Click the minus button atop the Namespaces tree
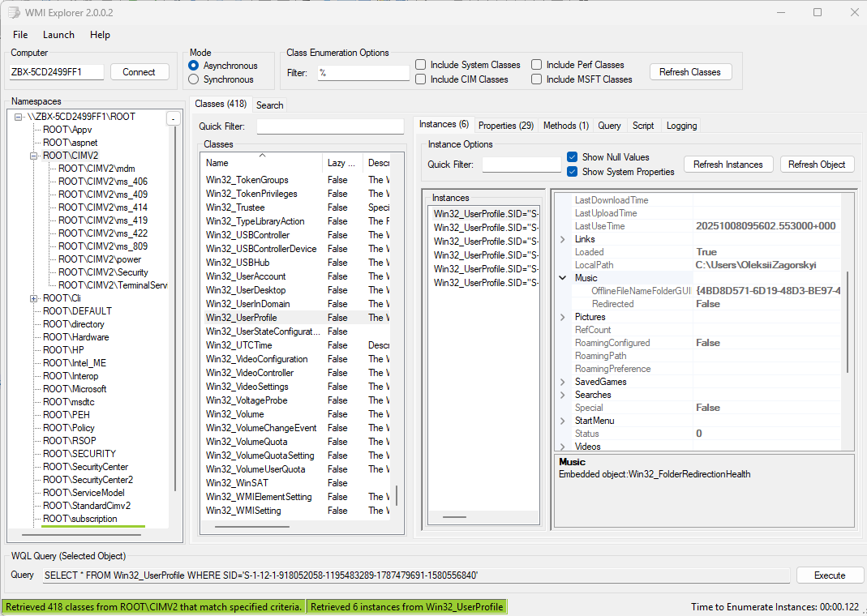 point(173,119)
